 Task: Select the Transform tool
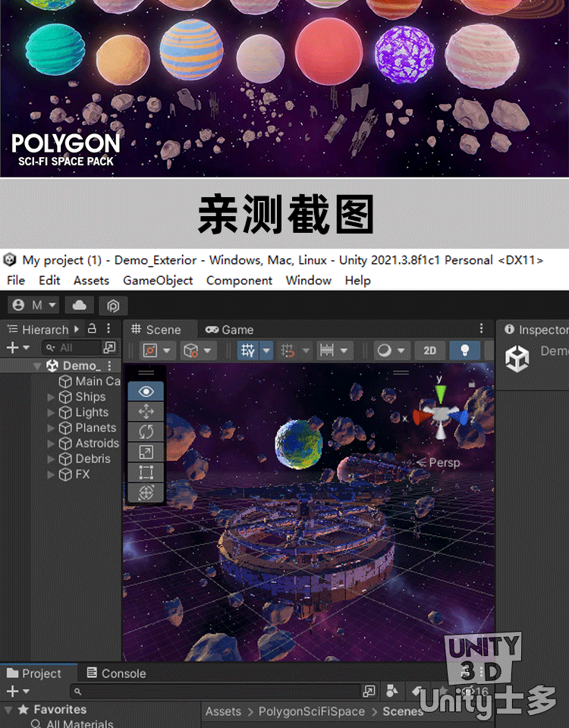coord(146,492)
